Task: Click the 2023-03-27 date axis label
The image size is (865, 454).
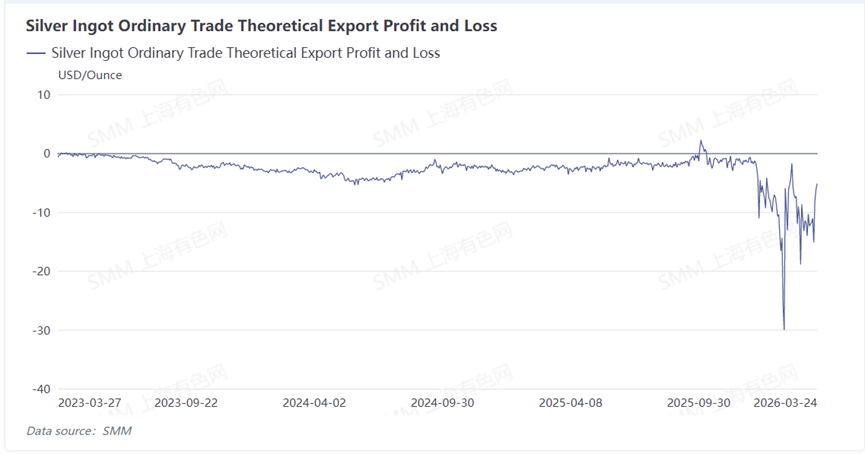Action: (x=89, y=403)
